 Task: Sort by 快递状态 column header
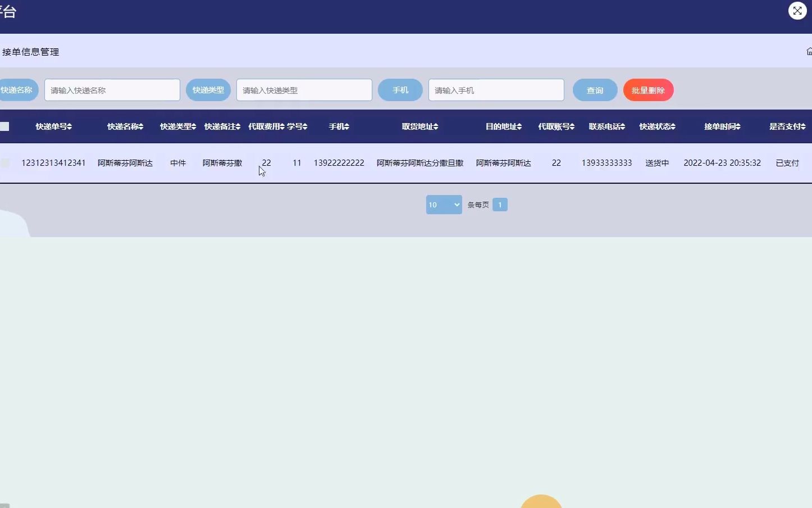[658, 126]
